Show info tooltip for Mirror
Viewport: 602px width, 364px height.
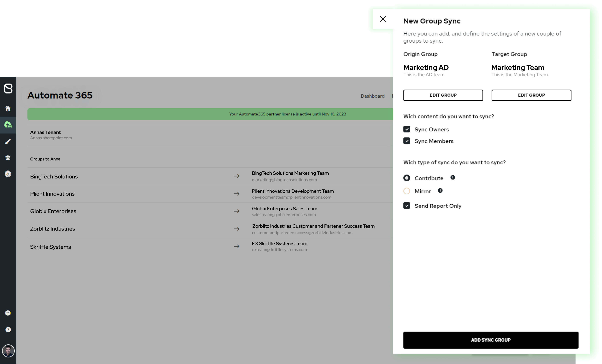pyautogui.click(x=440, y=190)
